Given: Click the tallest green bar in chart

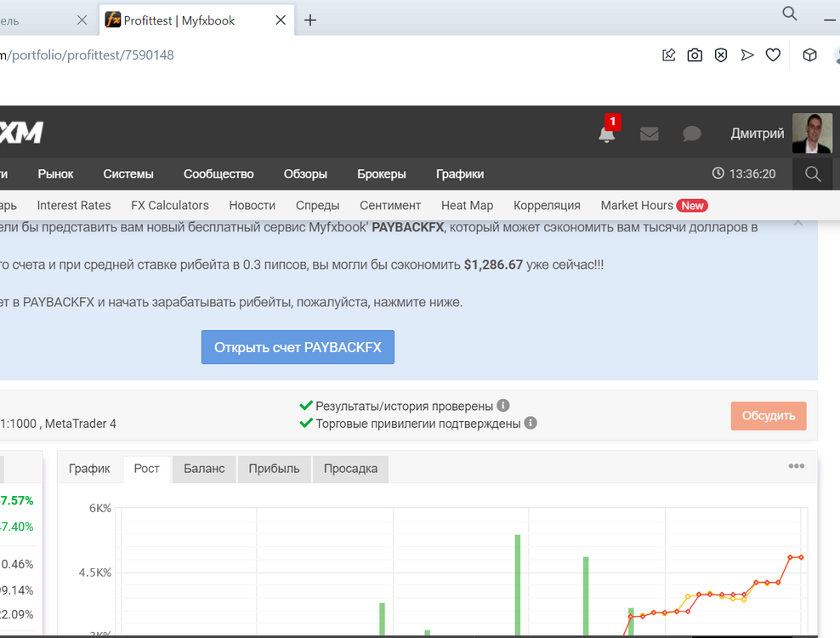Looking at the screenshot, I should pyautogui.click(x=518, y=585).
